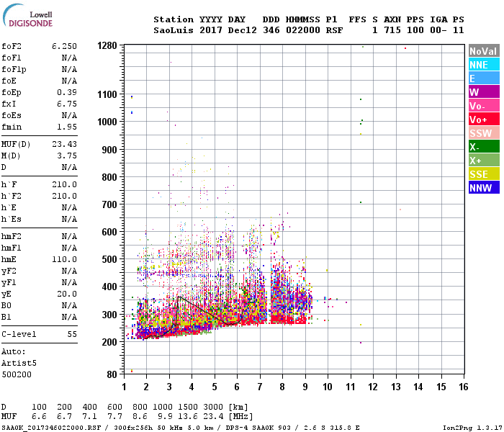
Task: Click the AXN value 715
Action: click(x=392, y=30)
